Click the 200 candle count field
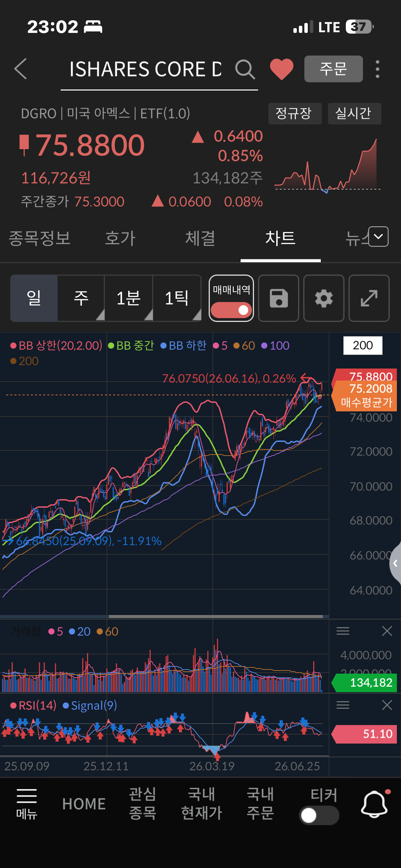This screenshot has width=401, height=868. pos(363,345)
